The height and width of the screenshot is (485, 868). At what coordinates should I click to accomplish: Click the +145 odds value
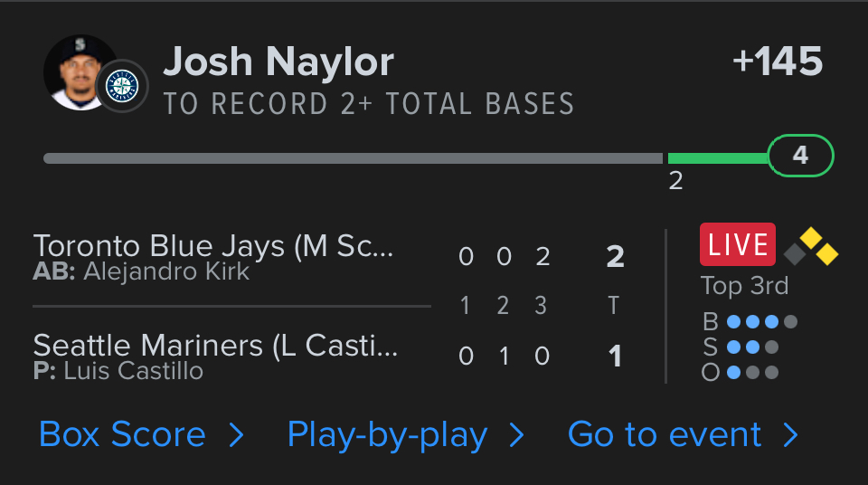[778, 62]
